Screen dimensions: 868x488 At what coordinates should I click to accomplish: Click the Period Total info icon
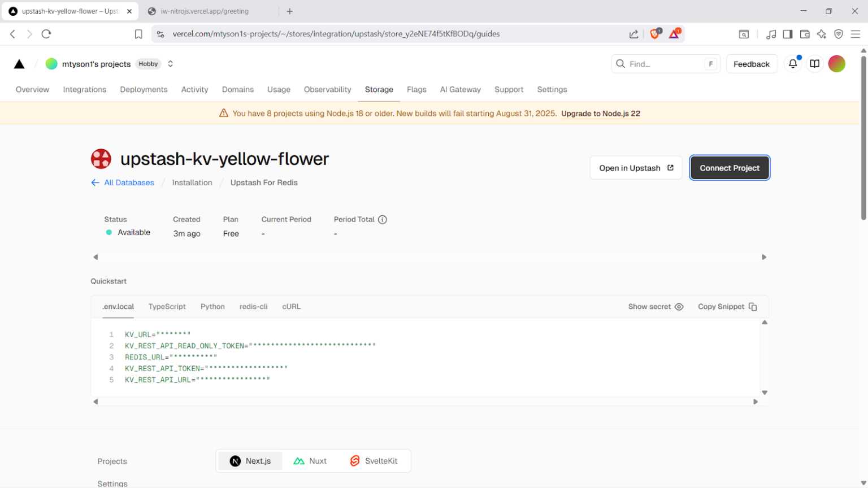[x=383, y=220]
